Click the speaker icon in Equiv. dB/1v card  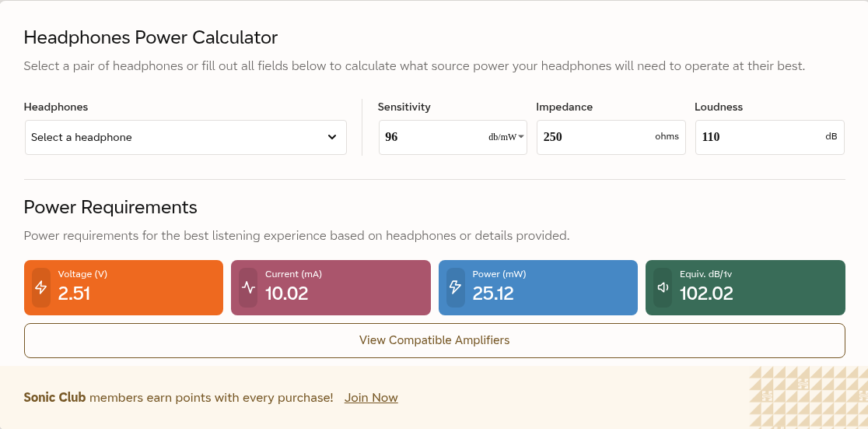pos(663,287)
